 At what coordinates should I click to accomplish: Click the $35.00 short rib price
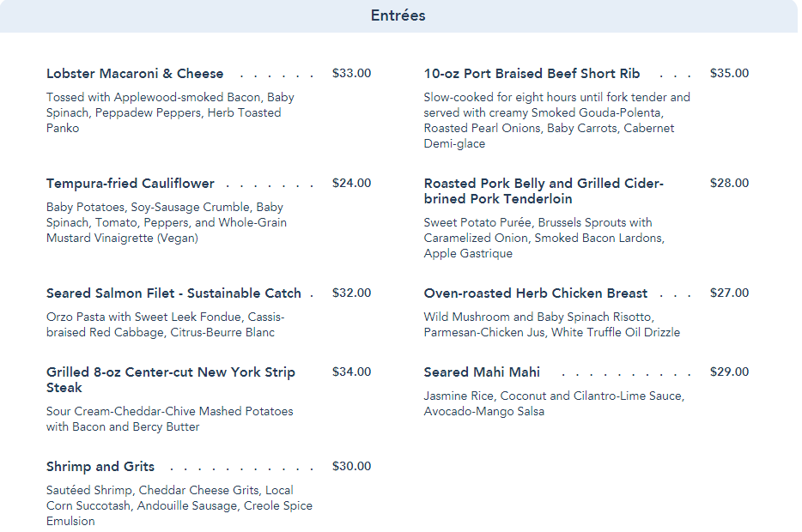pyautogui.click(x=729, y=74)
